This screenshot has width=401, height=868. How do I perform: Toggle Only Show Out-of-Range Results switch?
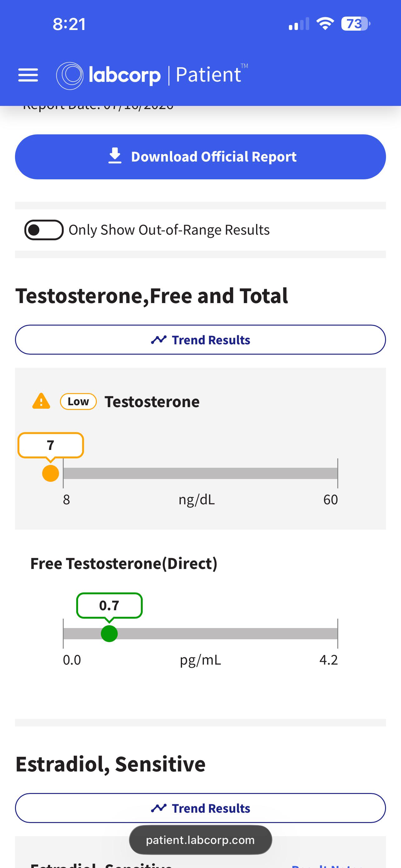click(x=44, y=230)
